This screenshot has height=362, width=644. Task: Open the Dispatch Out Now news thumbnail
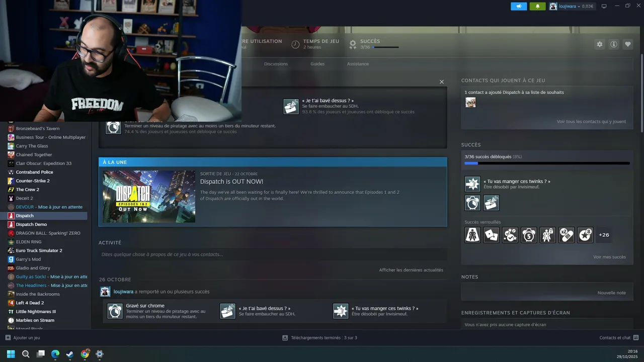pyautogui.click(x=149, y=197)
